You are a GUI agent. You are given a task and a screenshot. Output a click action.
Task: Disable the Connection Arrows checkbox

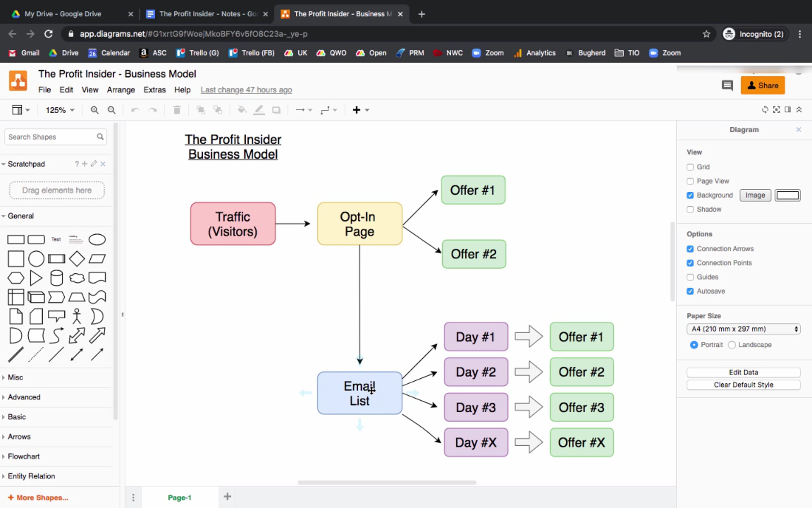(690, 249)
